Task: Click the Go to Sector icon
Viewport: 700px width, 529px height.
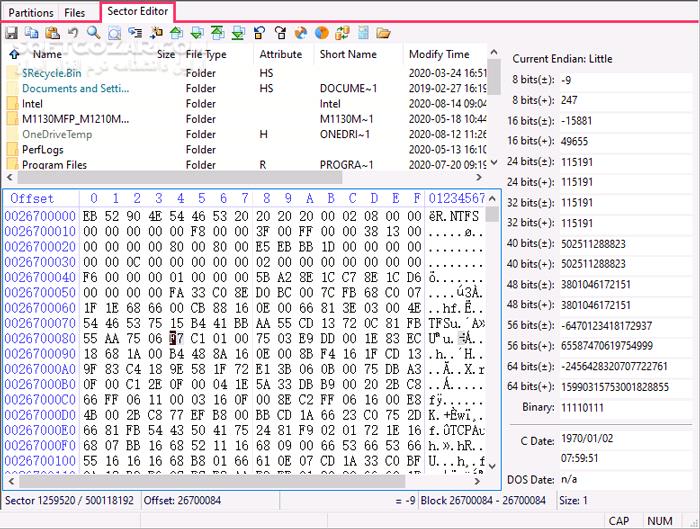Action: coord(156,33)
